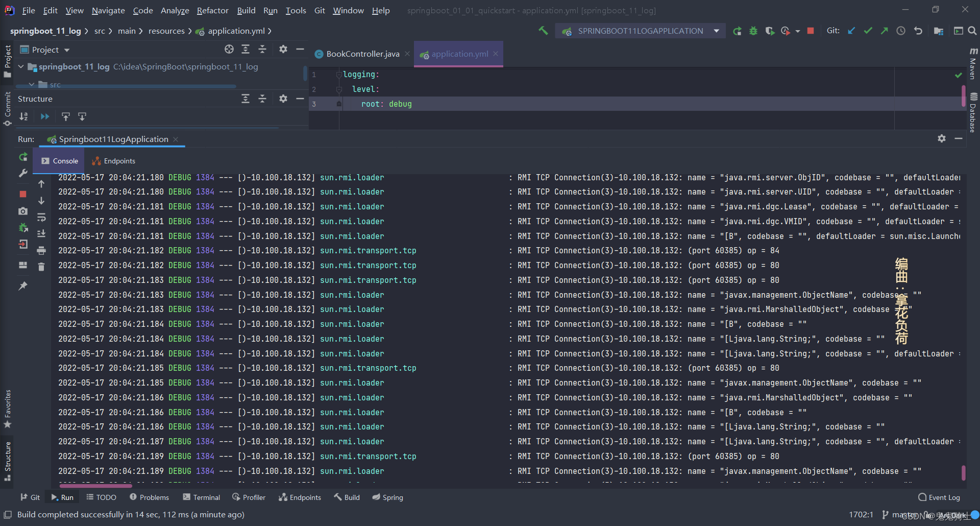The image size is (980, 526).
Task: Open the Commit side panel
Action: (x=7, y=109)
